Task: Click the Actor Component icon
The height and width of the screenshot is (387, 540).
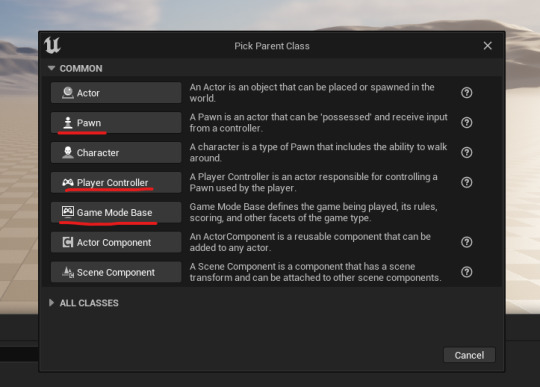Action: click(68, 242)
